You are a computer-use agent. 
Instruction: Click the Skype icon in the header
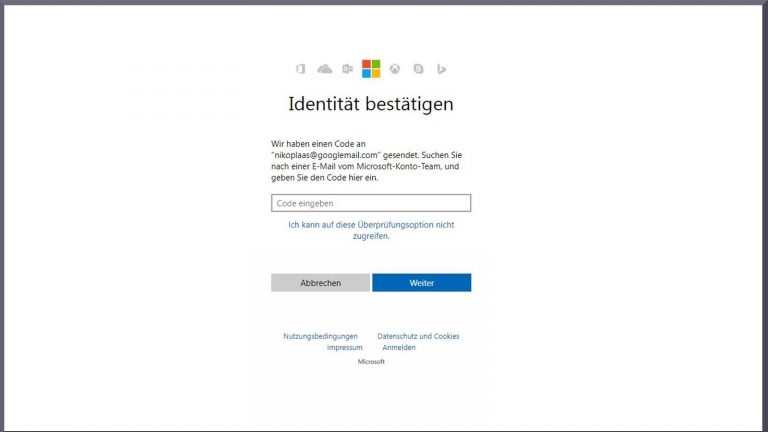[418, 69]
